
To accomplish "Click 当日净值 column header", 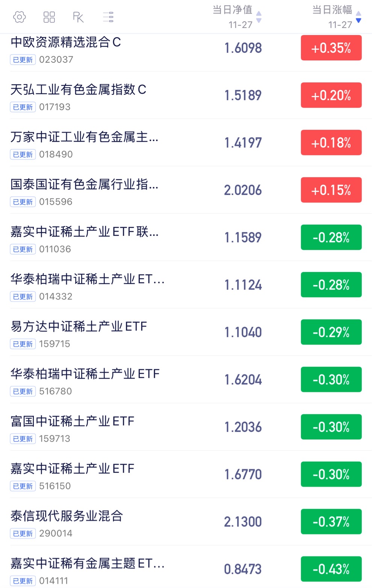I will click(x=233, y=10).
